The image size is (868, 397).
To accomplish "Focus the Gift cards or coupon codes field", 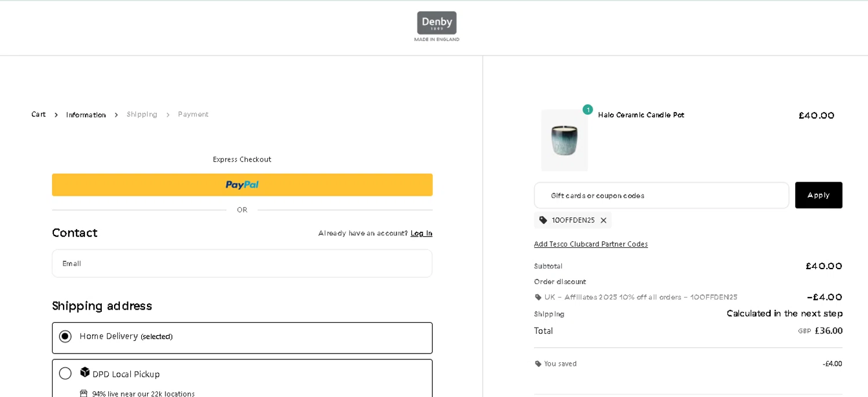I will (661, 196).
